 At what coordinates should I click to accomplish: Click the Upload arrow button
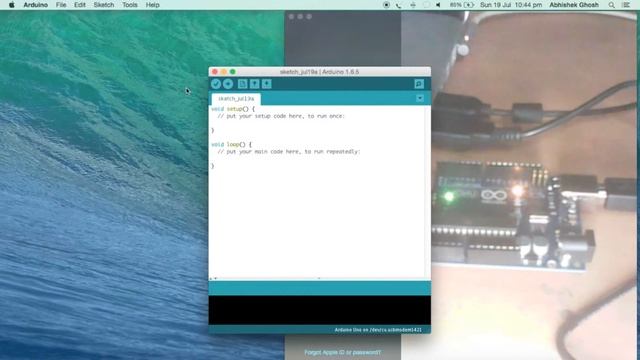[228, 84]
